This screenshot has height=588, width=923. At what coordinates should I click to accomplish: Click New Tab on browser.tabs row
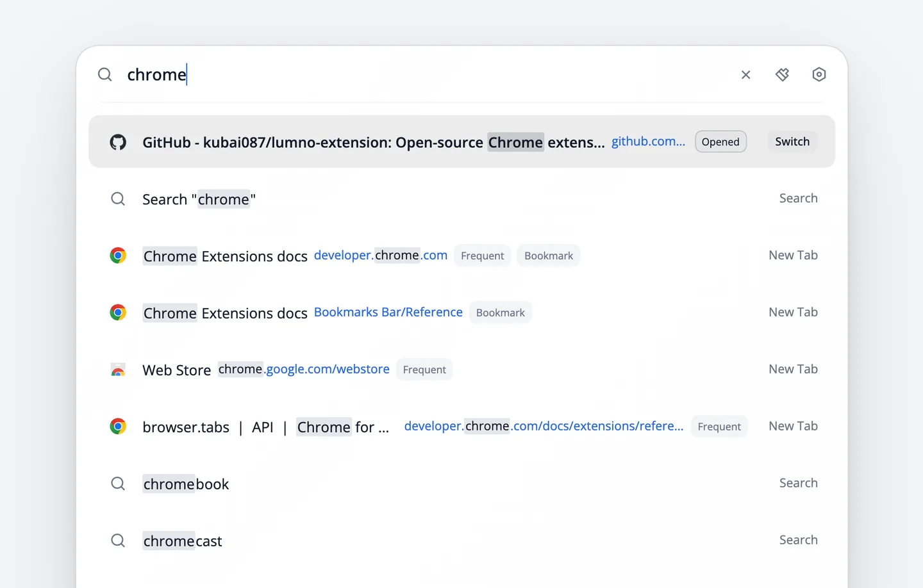793,427
